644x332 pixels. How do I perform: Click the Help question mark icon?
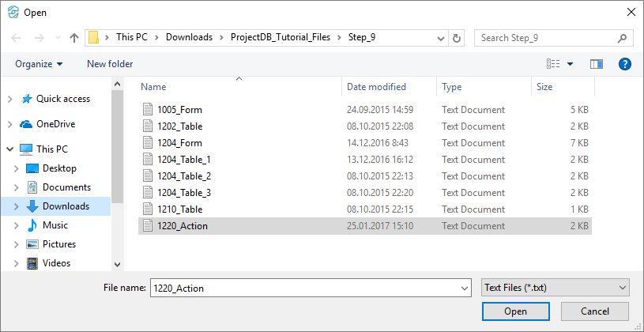click(x=624, y=64)
